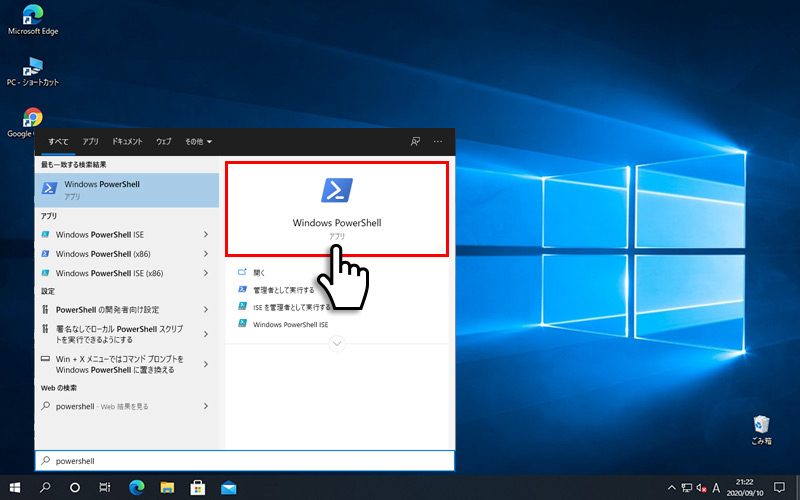Select Windows PowerShell best match result

(127, 190)
